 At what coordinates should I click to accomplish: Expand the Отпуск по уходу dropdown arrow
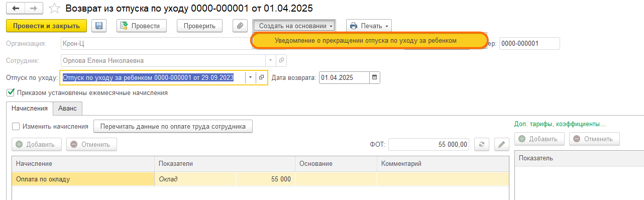tap(251, 77)
